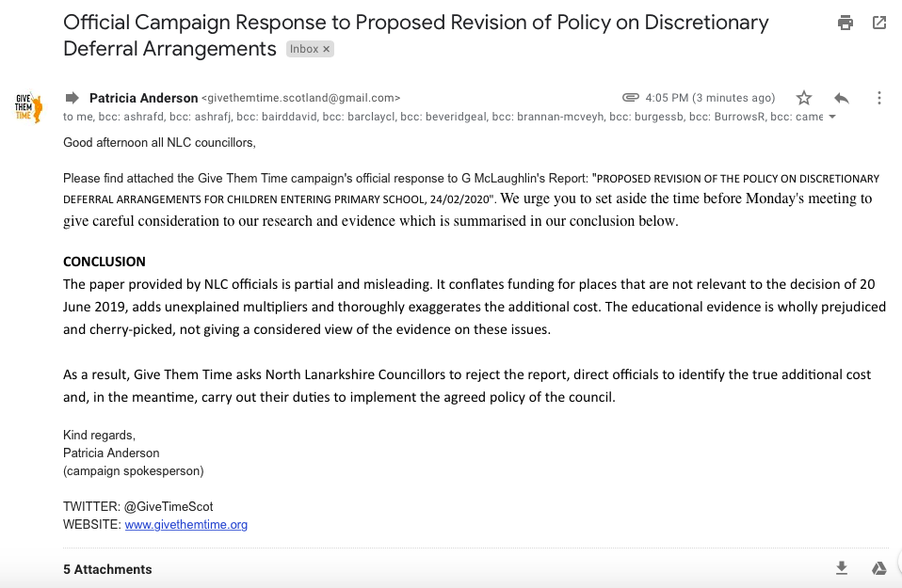Screen dimensions: 902x588
Task: Open the email in a new window
Action: pos(879,24)
